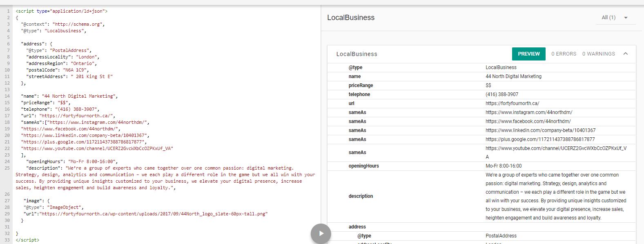Click the green PREVIEW button
This screenshot has height=244, width=644.
click(529, 54)
